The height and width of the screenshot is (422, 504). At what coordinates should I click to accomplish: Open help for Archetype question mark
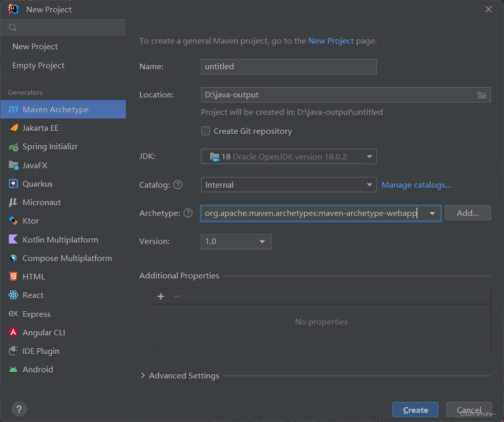click(188, 213)
